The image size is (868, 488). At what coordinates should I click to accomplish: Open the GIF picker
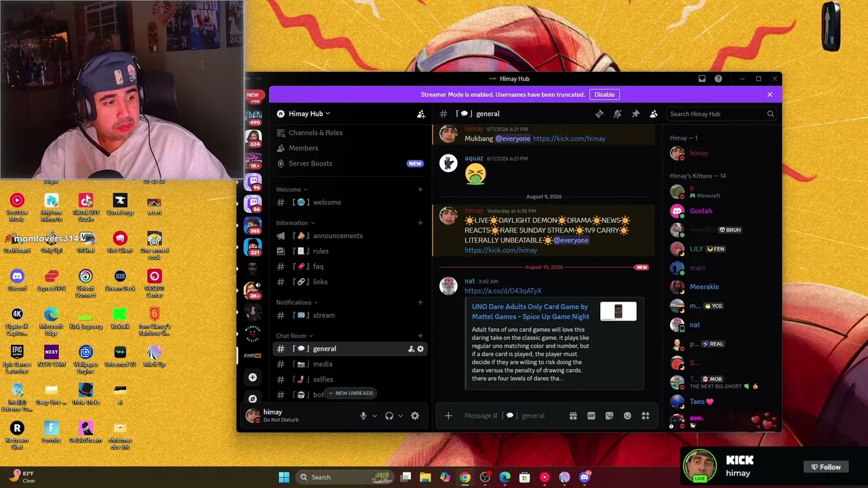point(591,416)
